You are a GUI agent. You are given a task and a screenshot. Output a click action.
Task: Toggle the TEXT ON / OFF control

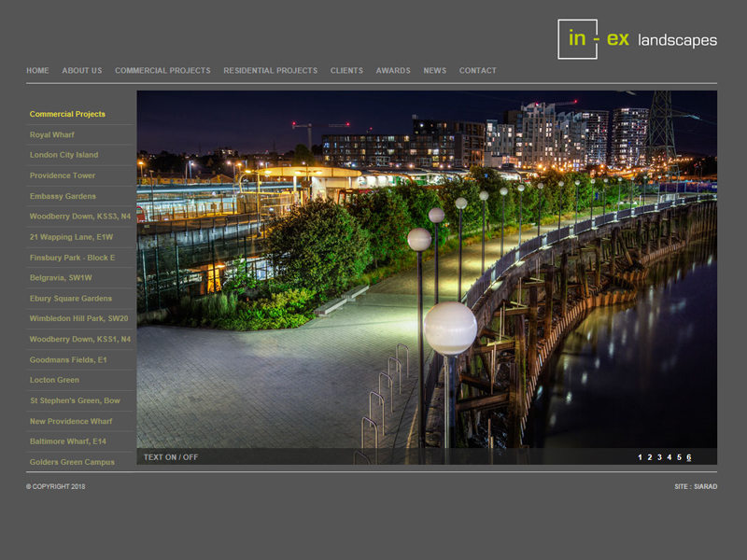[x=171, y=457]
